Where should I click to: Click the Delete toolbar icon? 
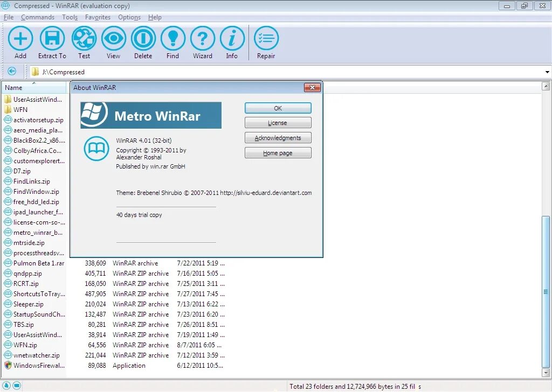(143, 38)
